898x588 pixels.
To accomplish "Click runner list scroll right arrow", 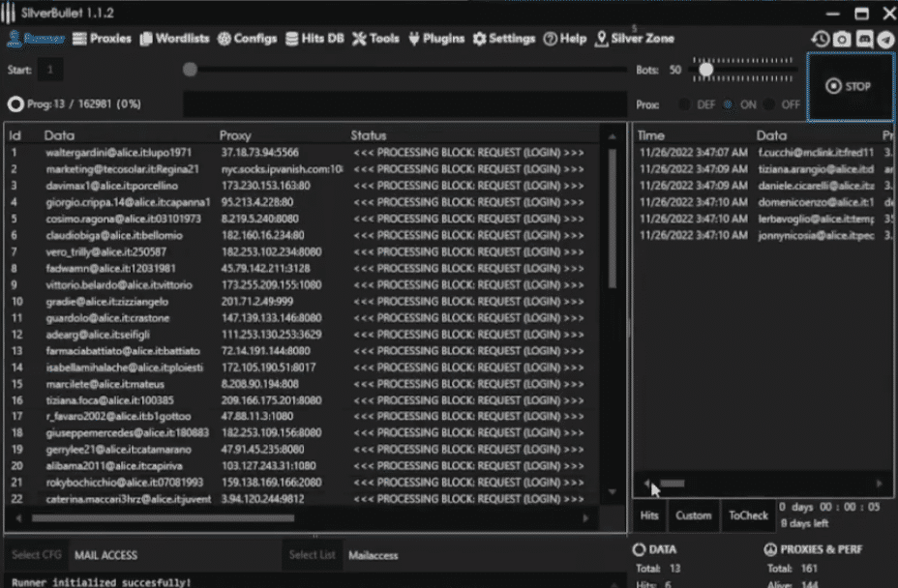I will (585, 518).
